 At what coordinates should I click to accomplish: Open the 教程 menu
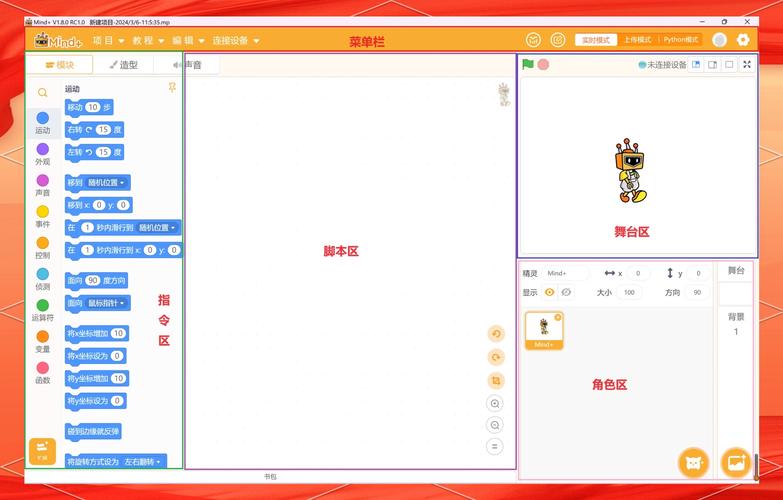[148, 41]
